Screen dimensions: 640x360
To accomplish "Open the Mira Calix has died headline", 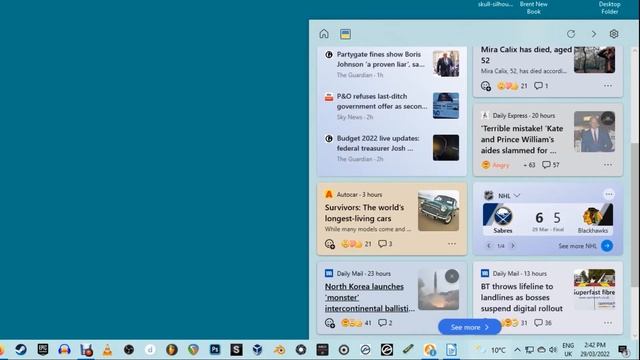I will pos(526,55).
